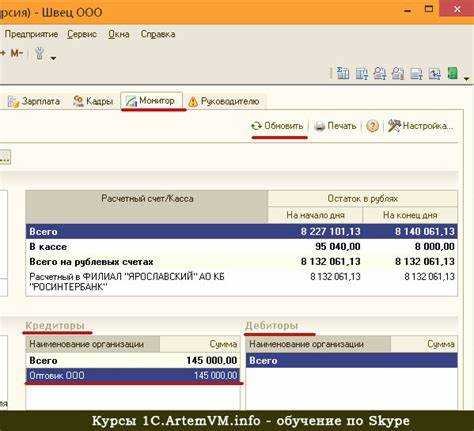This screenshot has height=431, width=474.
Task: Click the Обновить refresh arrows icon
Action: pos(256,126)
